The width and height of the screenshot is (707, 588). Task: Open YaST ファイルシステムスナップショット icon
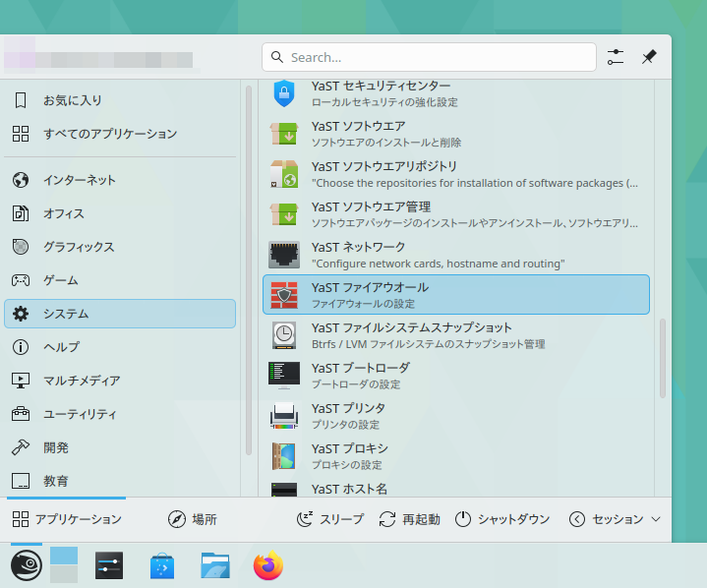(284, 335)
